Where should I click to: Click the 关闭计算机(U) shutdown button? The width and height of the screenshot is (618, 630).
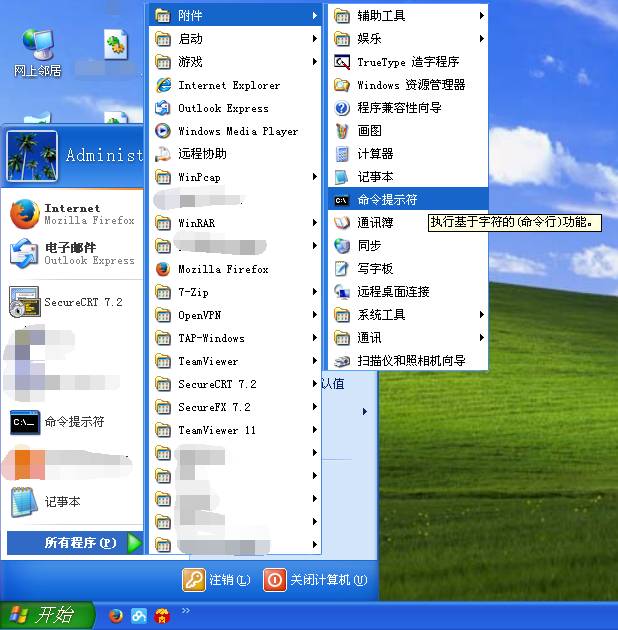coord(315,580)
